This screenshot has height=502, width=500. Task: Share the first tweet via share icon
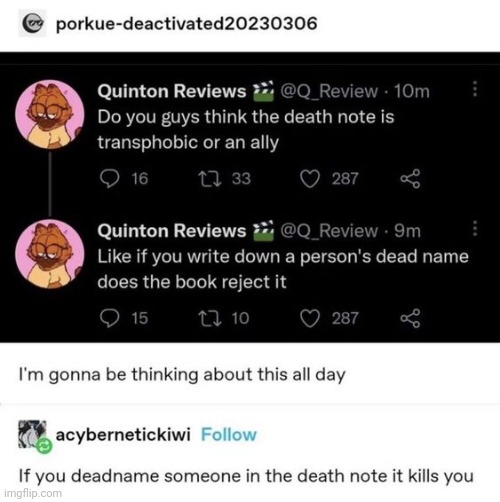tap(410, 179)
